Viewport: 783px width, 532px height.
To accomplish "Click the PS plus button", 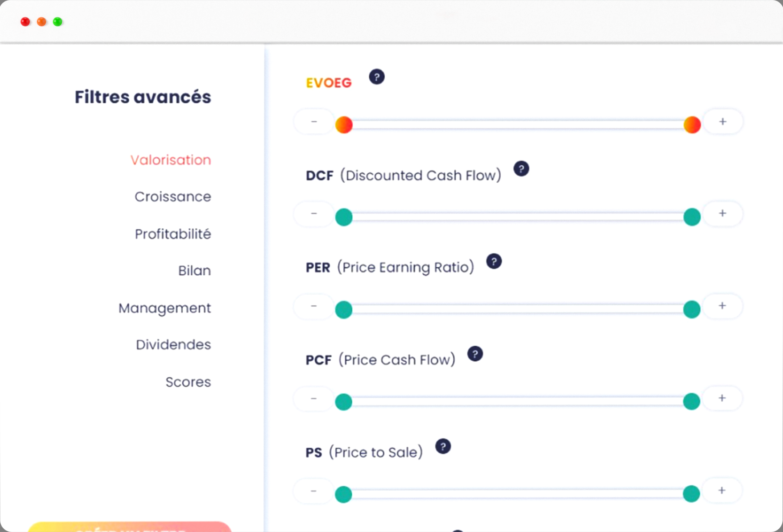I will 722,491.
